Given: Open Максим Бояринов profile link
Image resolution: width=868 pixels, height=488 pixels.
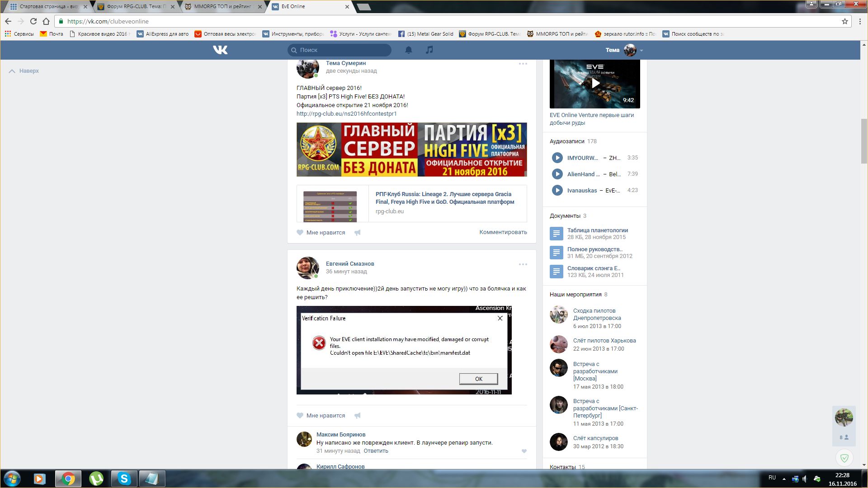Looking at the screenshot, I should pos(341,434).
